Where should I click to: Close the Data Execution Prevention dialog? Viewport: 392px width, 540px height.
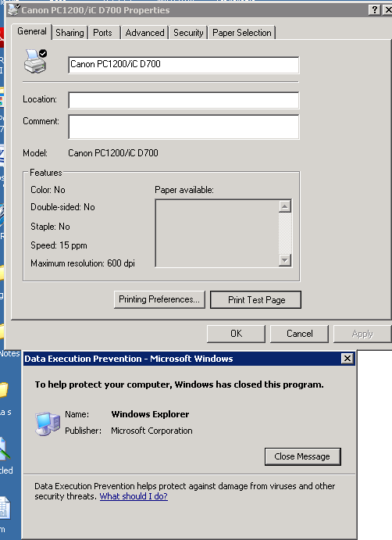(x=347, y=359)
